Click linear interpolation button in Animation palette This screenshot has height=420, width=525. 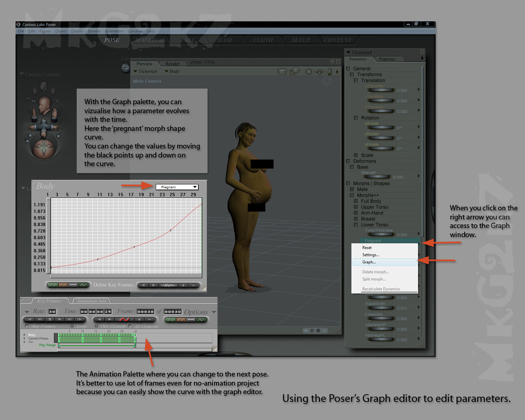(x=181, y=320)
